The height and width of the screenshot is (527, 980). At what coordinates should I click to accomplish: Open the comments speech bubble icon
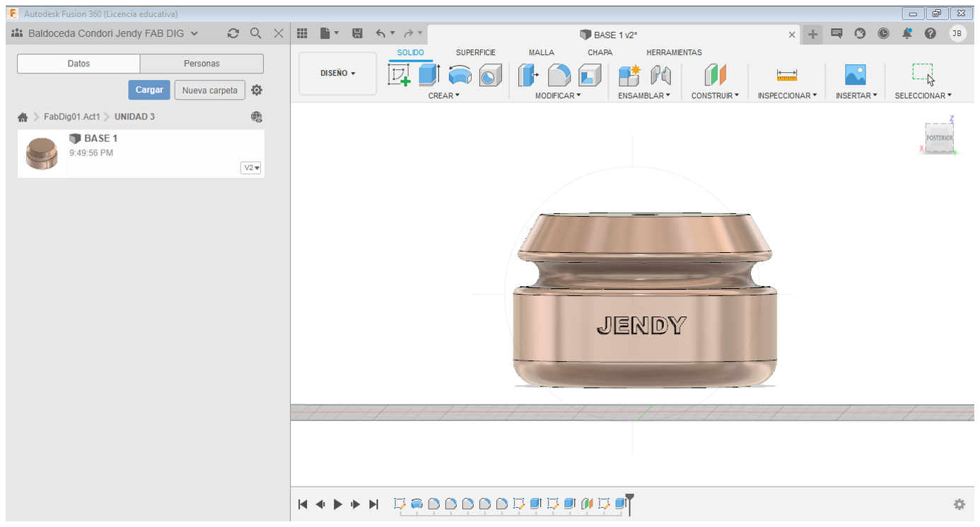pos(836,33)
